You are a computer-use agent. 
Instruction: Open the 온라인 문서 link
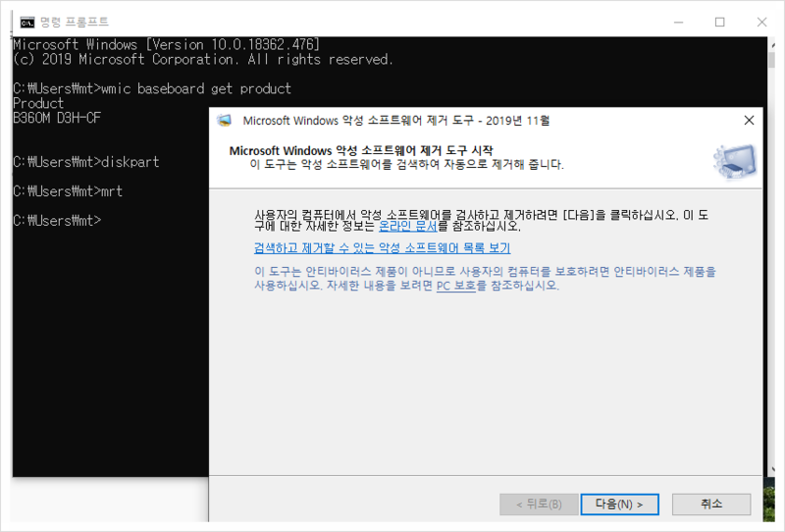(408, 227)
